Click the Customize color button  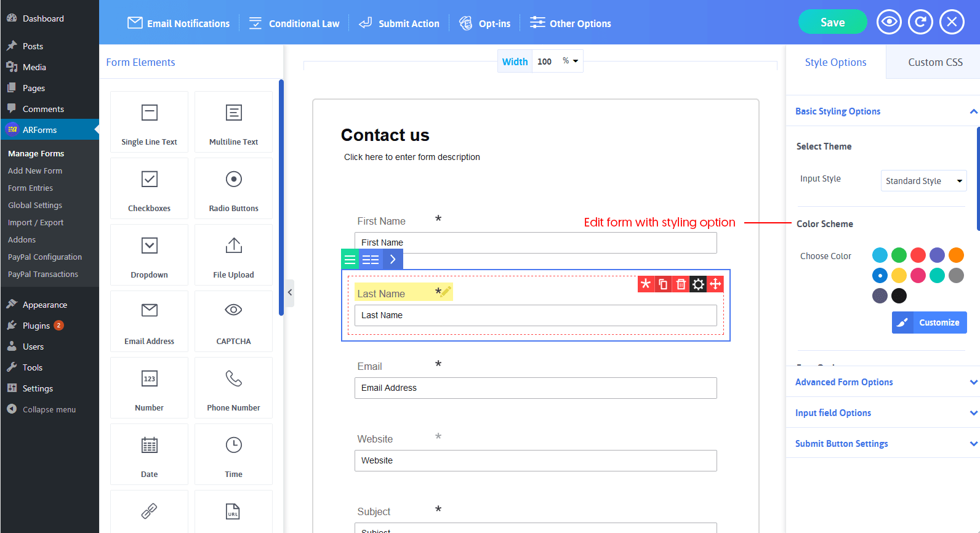[929, 323]
